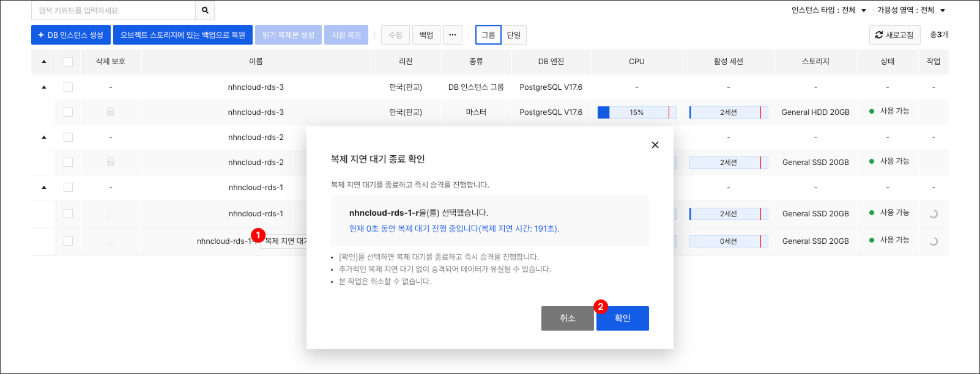The image size is (980, 374).
Task: Click the green status dot for General HDD row
Action: [x=872, y=111]
